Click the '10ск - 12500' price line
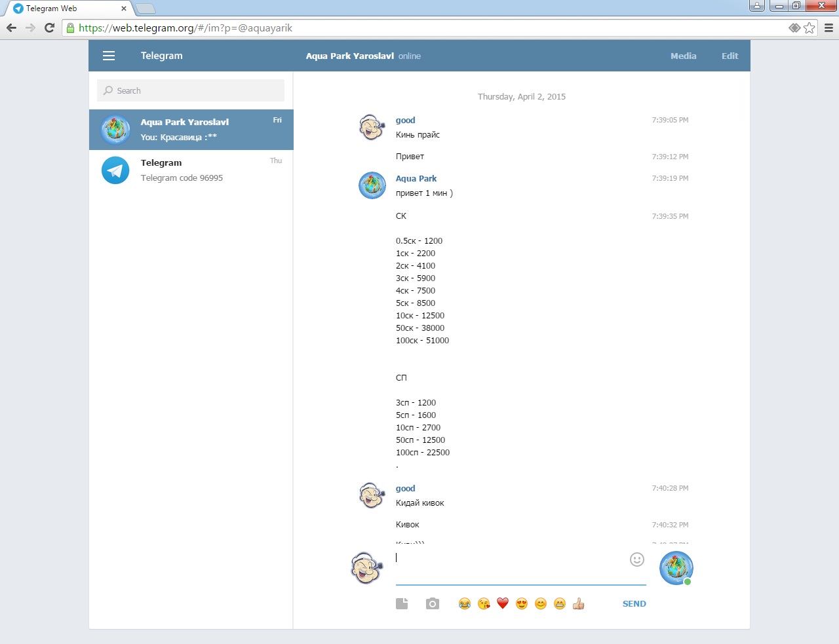839x644 pixels. tap(420, 315)
